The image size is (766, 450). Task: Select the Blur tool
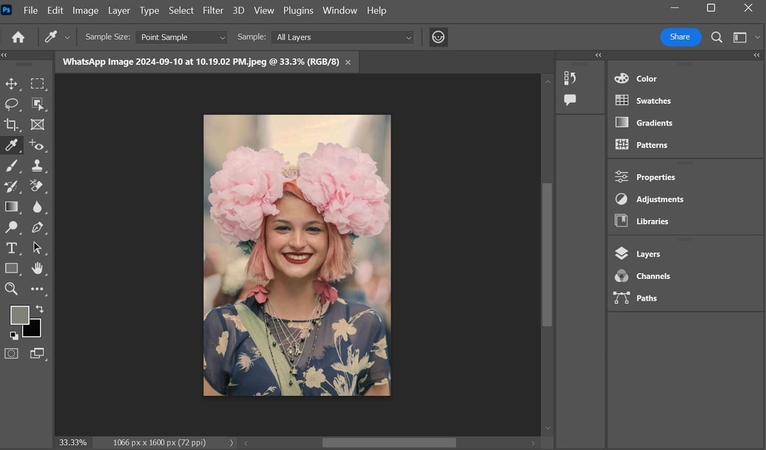37,207
